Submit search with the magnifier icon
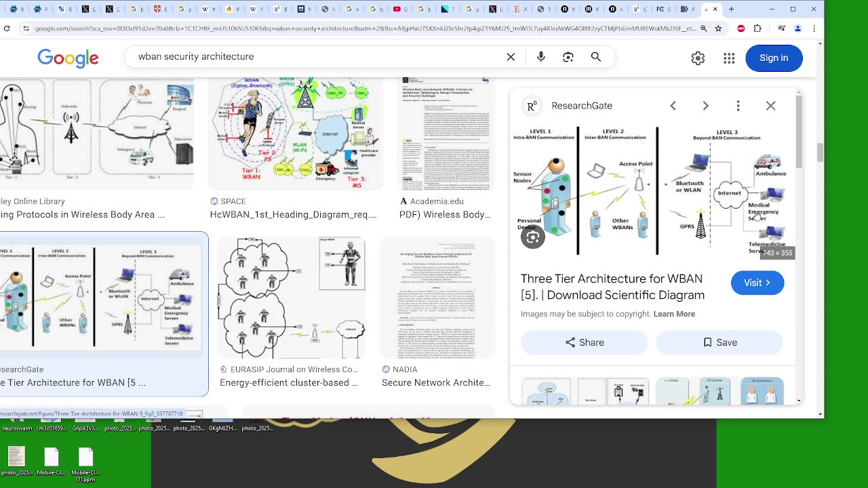Image resolution: width=868 pixels, height=488 pixels. 596,57
